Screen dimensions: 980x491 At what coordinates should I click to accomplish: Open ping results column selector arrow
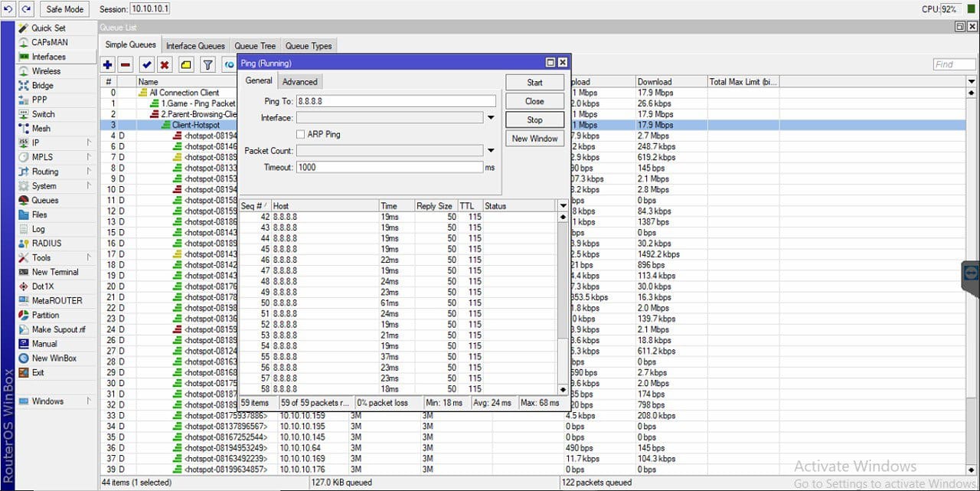563,206
